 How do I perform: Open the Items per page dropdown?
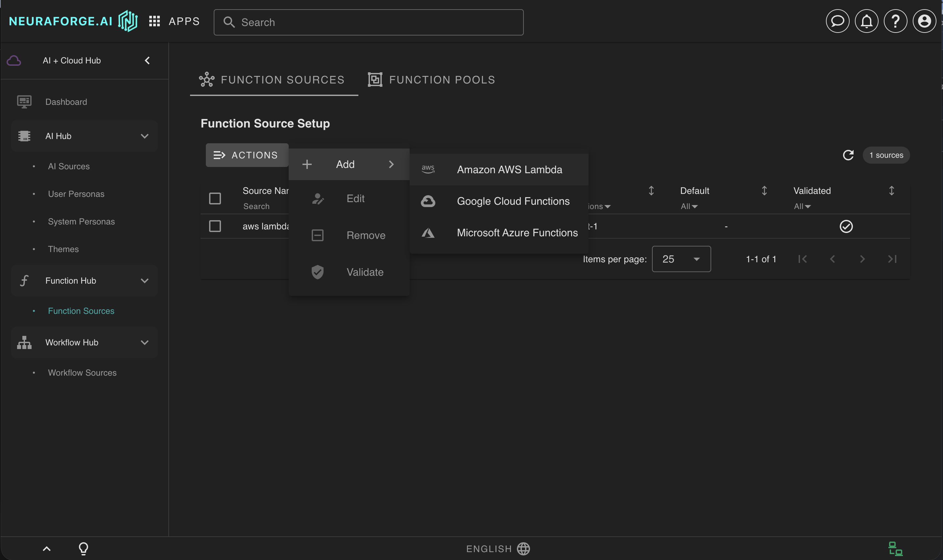coord(681,259)
